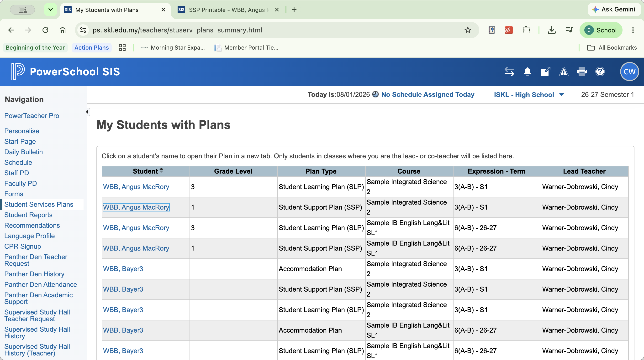Open WBB, Bayer3 Accommodation Plan Integrated Science
This screenshot has height=360, width=644.
tap(123, 269)
